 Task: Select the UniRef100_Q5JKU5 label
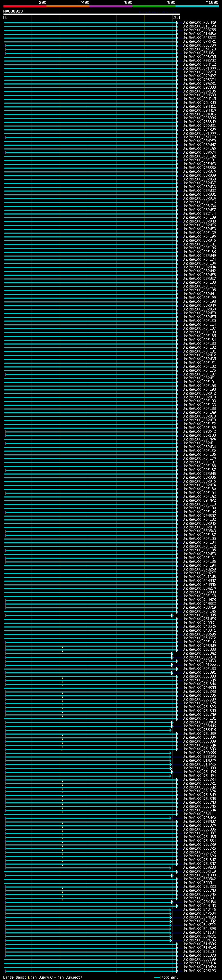(199, 103)
